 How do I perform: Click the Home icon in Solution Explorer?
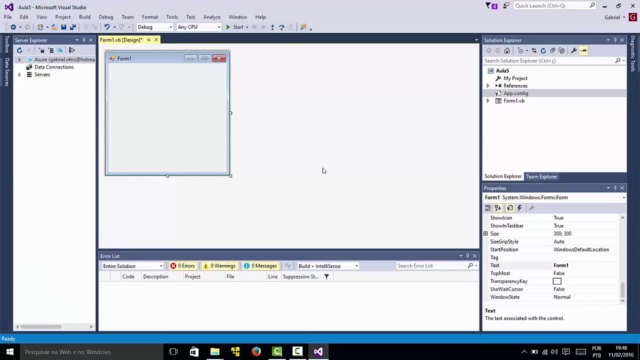(507, 51)
